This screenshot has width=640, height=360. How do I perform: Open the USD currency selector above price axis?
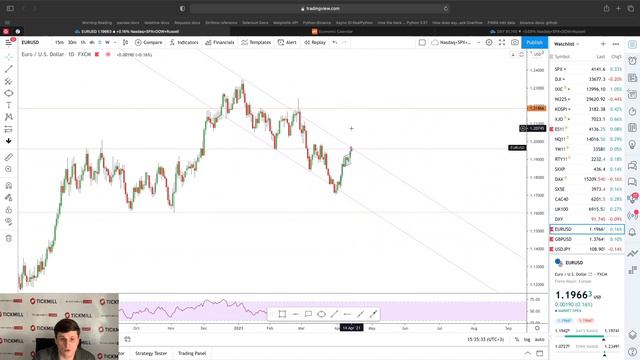pos(538,54)
